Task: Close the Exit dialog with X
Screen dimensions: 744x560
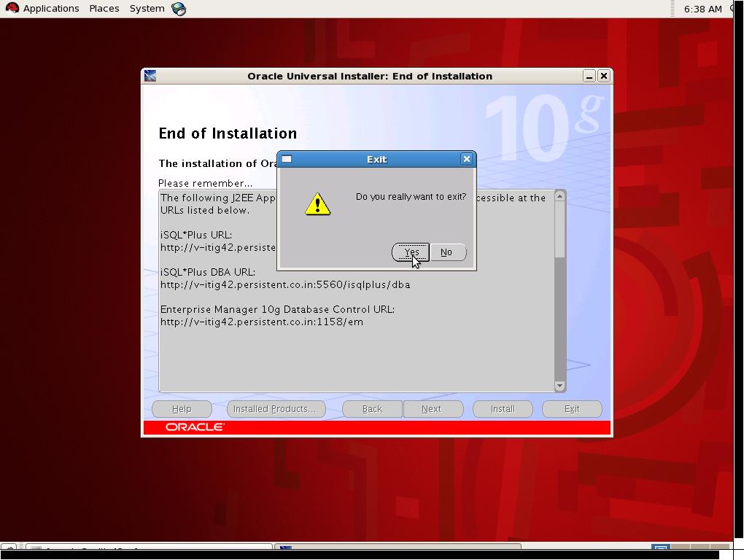Action: [x=466, y=159]
